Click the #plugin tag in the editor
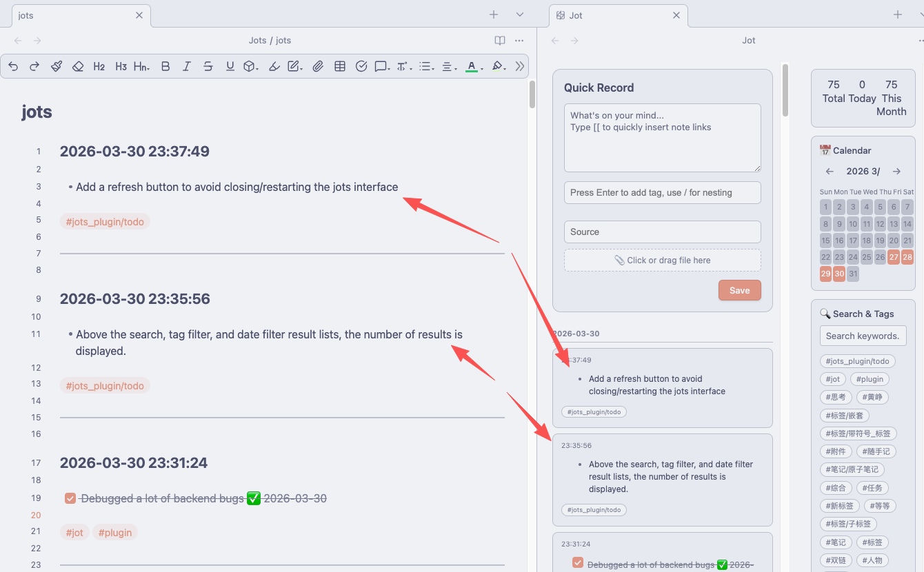 115,533
